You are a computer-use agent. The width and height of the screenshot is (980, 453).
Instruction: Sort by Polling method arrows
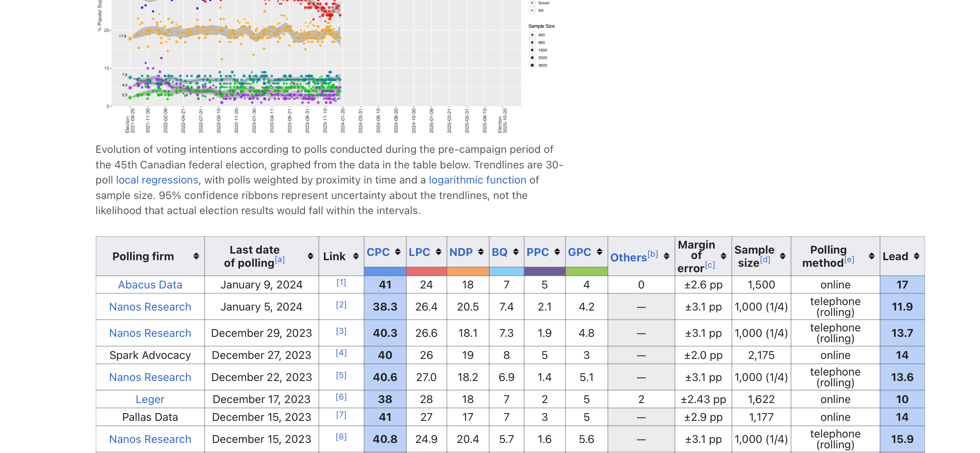tap(872, 256)
